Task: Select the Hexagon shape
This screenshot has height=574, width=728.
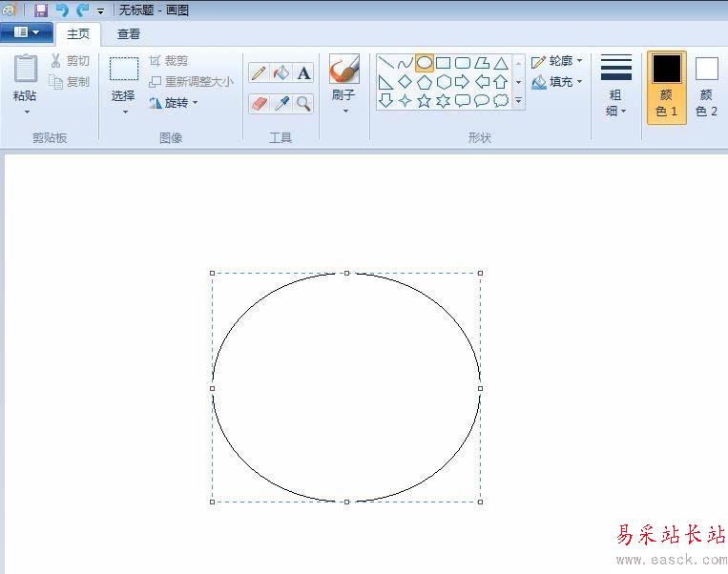Action: click(444, 82)
